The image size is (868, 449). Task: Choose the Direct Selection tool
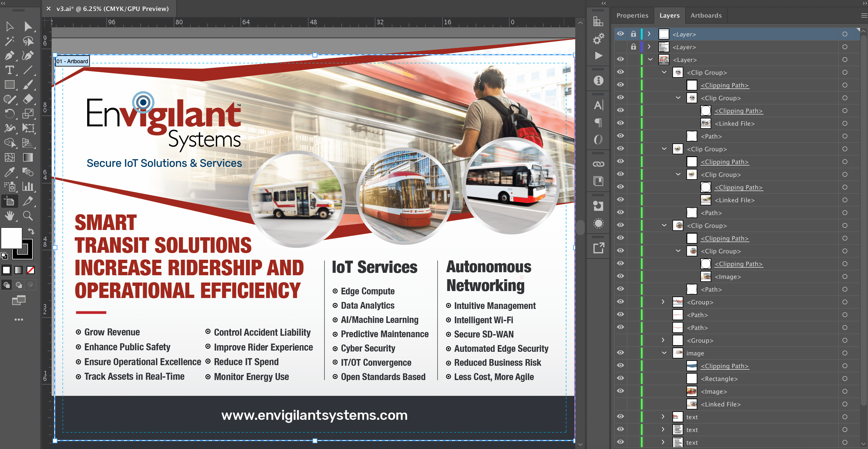tap(28, 27)
